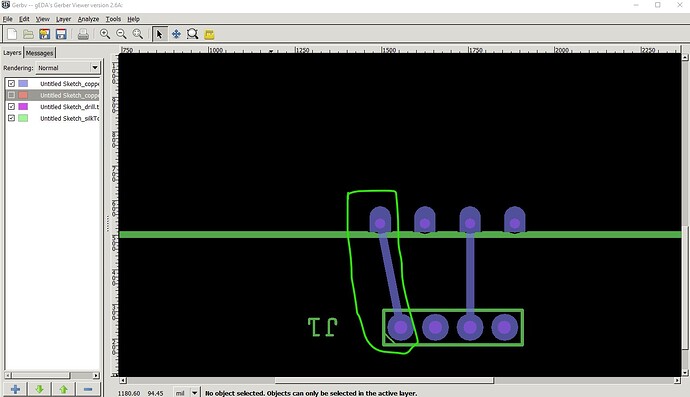Add a new layer with the plus button
Viewport: 690px width, 397px height.
click(15, 390)
